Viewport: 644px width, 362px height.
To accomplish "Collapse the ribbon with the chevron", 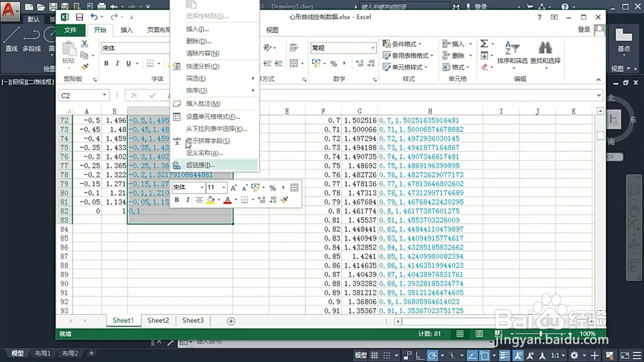I will pyautogui.click(x=598, y=79).
